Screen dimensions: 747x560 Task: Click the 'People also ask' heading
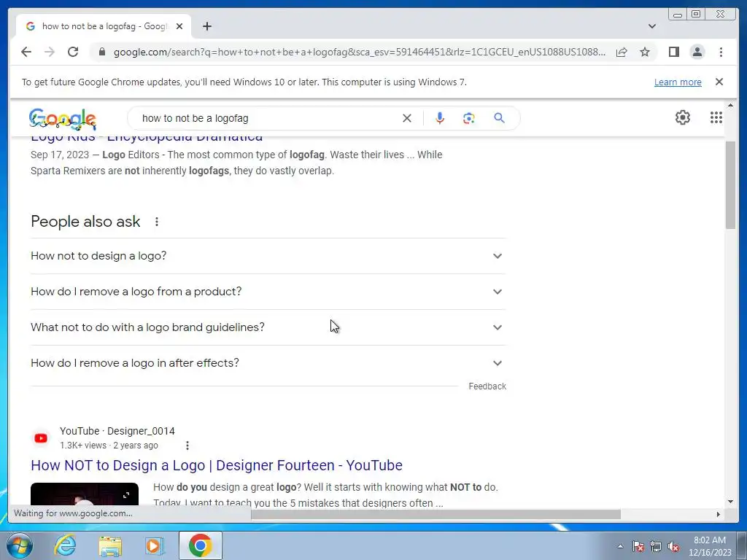[x=85, y=222]
